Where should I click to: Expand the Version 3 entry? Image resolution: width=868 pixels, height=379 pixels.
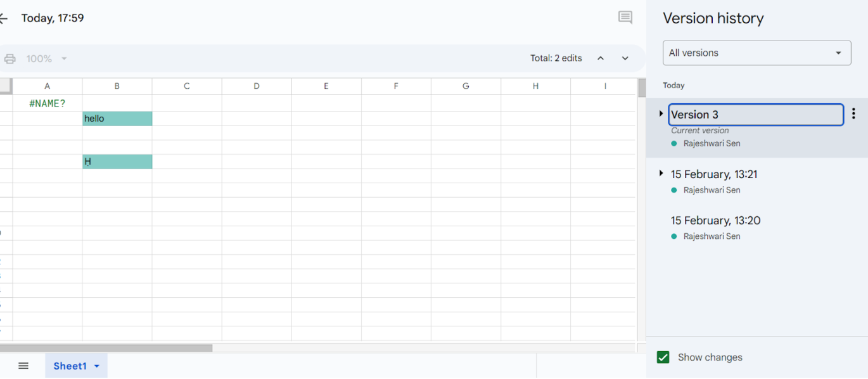[x=661, y=114]
